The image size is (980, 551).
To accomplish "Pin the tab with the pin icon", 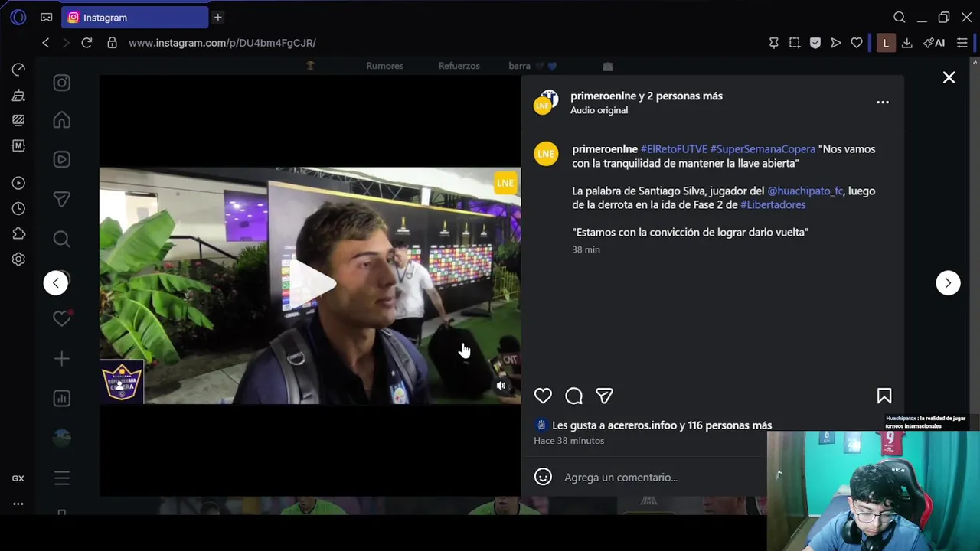I will (774, 43).
